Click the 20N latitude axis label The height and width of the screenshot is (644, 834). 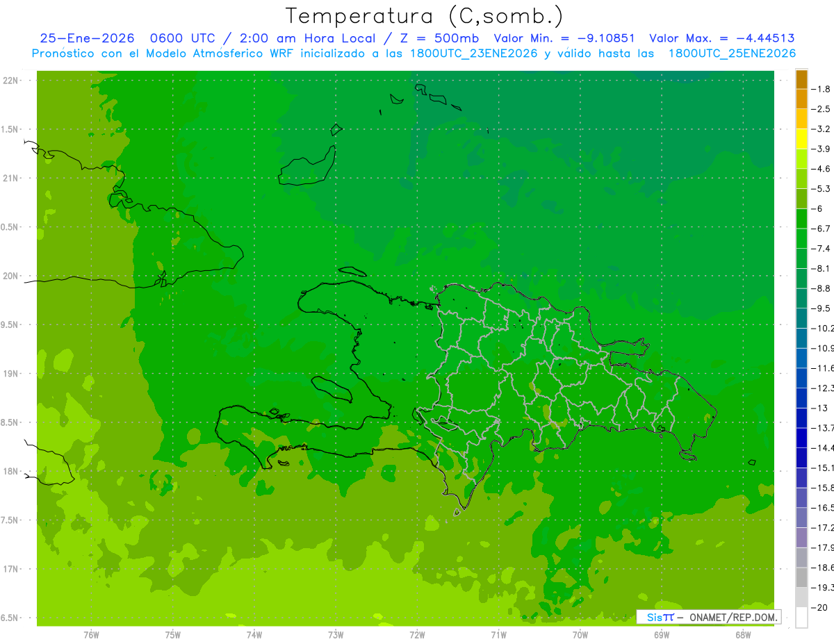pyautogui.click(x=11, y=276)
